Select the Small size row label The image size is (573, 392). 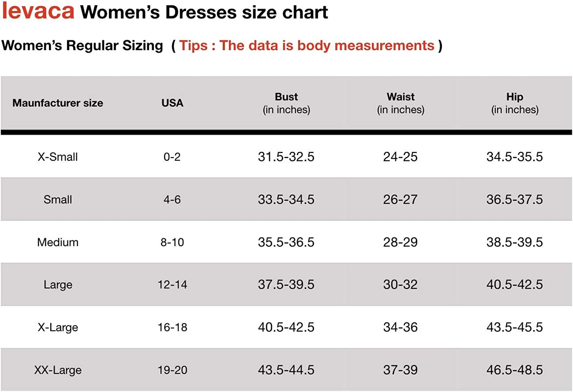click(58, 200)
